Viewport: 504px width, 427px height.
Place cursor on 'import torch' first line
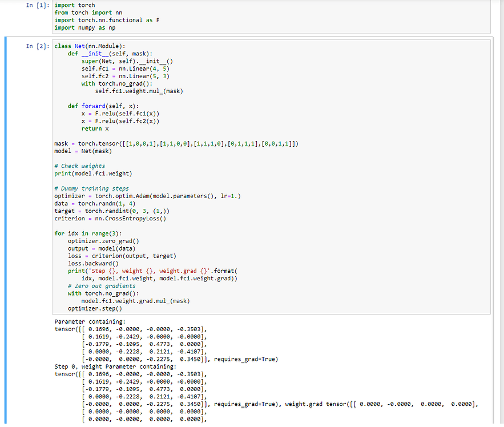pos(75,5)
